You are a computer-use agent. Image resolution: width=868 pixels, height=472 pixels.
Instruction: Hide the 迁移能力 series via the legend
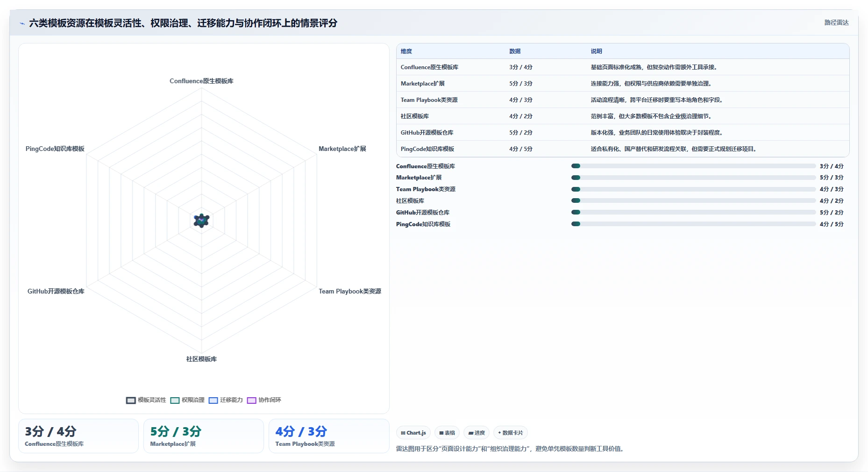click(226, 400)
